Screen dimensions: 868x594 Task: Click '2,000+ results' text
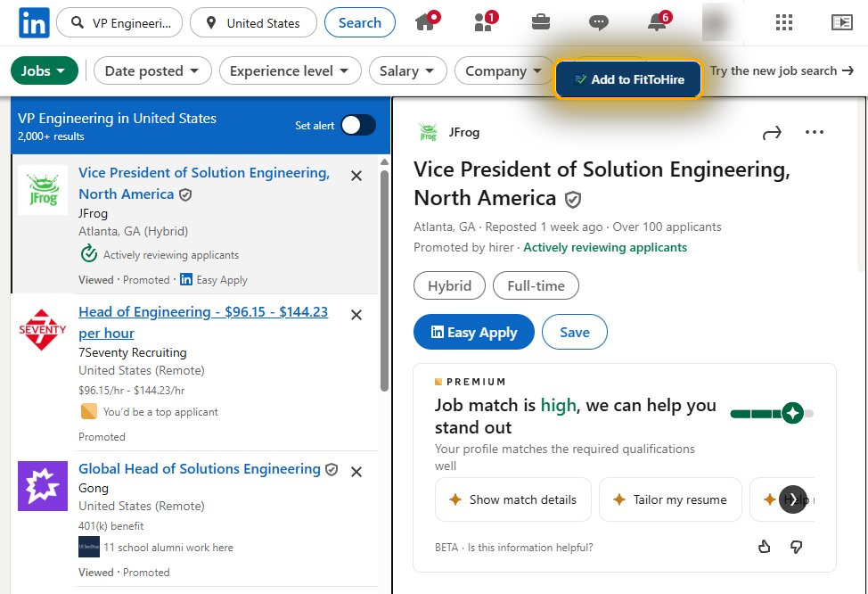click(x=51, y=136)
